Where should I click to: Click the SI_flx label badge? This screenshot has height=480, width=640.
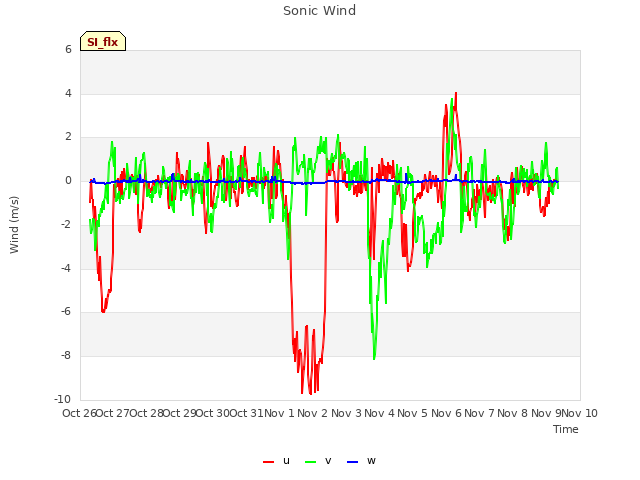coord(103,41)
